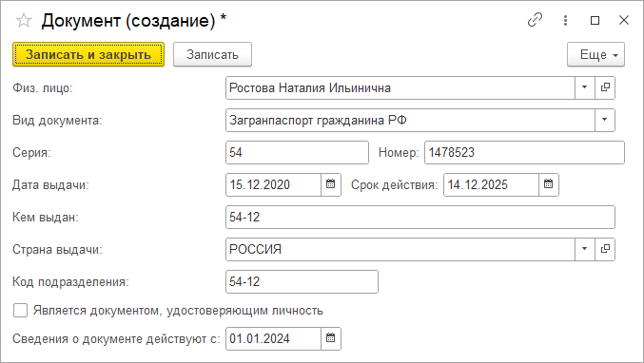Expand the Вид документа dropdown list
Screen dimensions: 644x363
[x=605, y=120]
